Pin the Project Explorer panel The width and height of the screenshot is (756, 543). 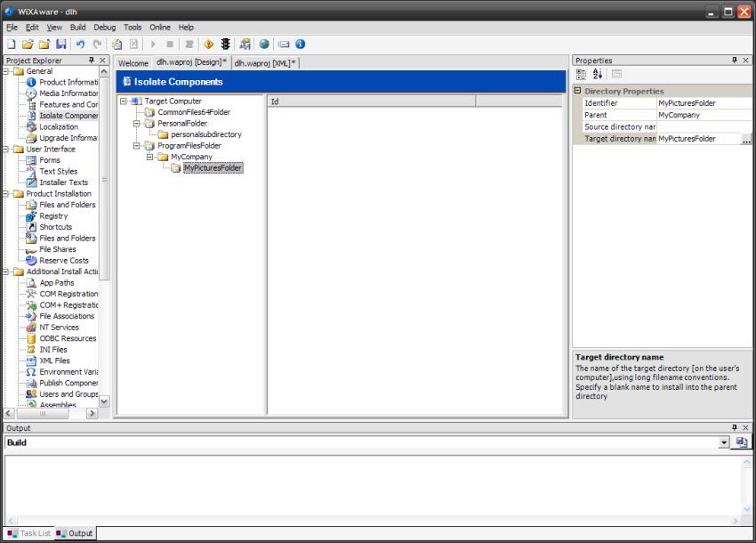(91, 61)
